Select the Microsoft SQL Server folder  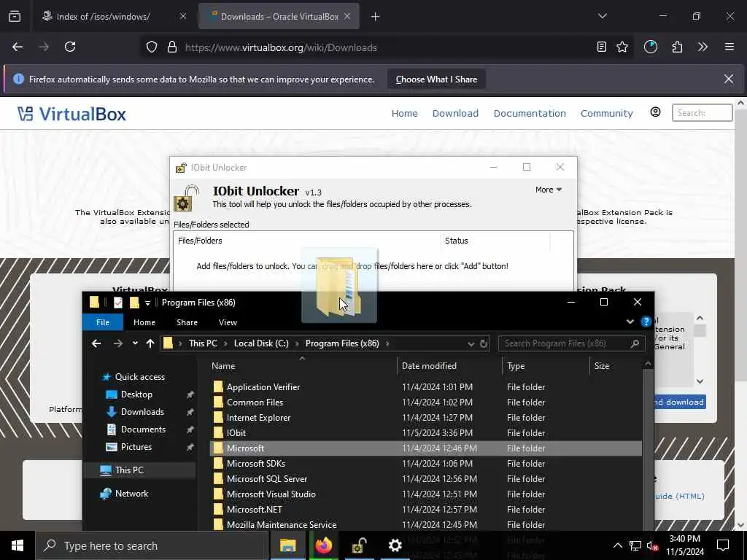click(x=425, y=479)
